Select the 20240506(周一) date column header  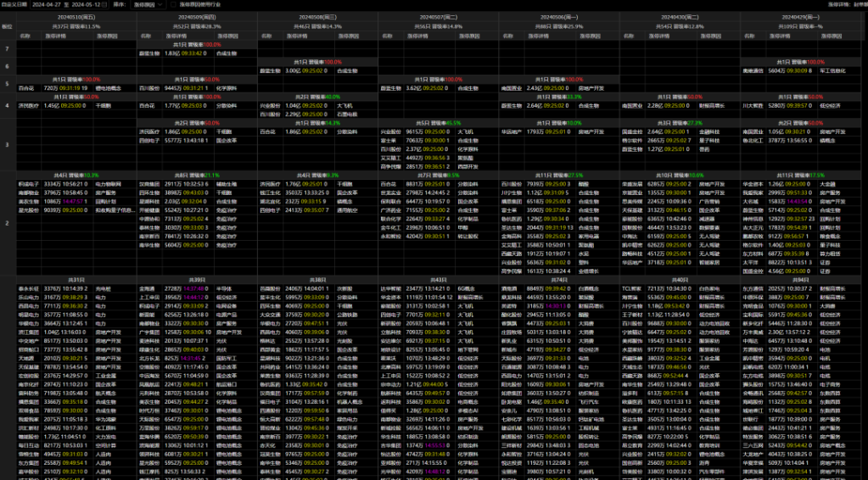pos(559,18)
